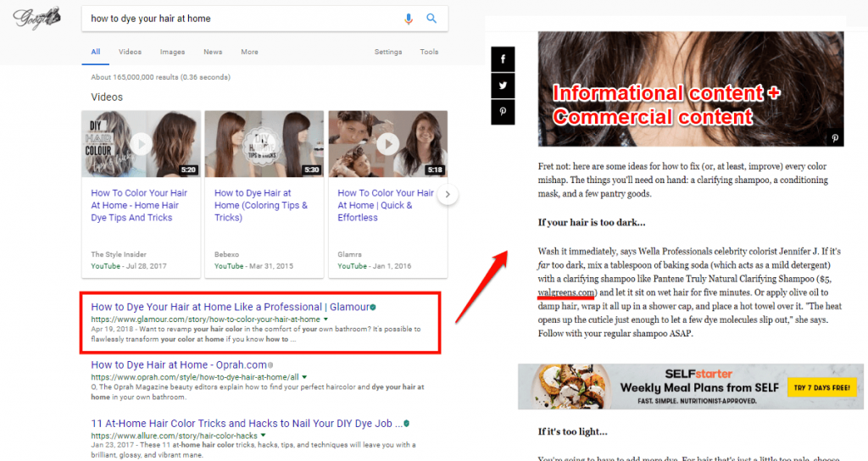The image size is (868, 461).
Task: Click the microphone voice search icon
Action: 409,19
